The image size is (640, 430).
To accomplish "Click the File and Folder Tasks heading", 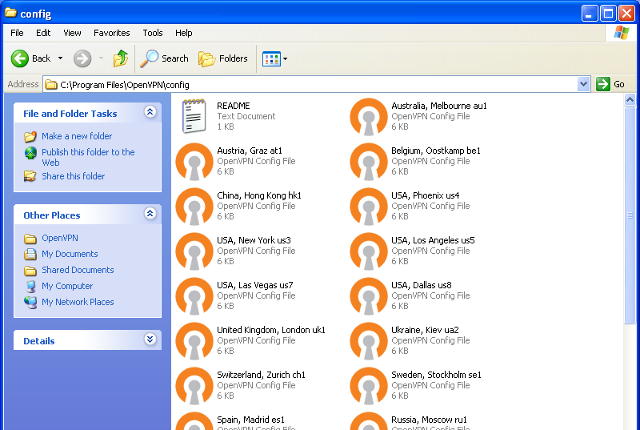I will click(70, 114).
